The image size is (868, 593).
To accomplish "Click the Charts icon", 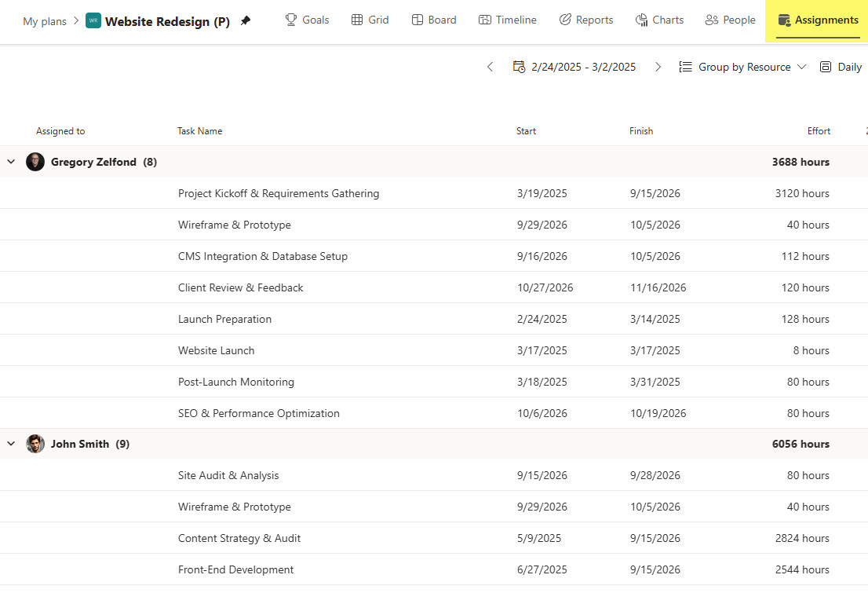I will [x=641, y=20].
